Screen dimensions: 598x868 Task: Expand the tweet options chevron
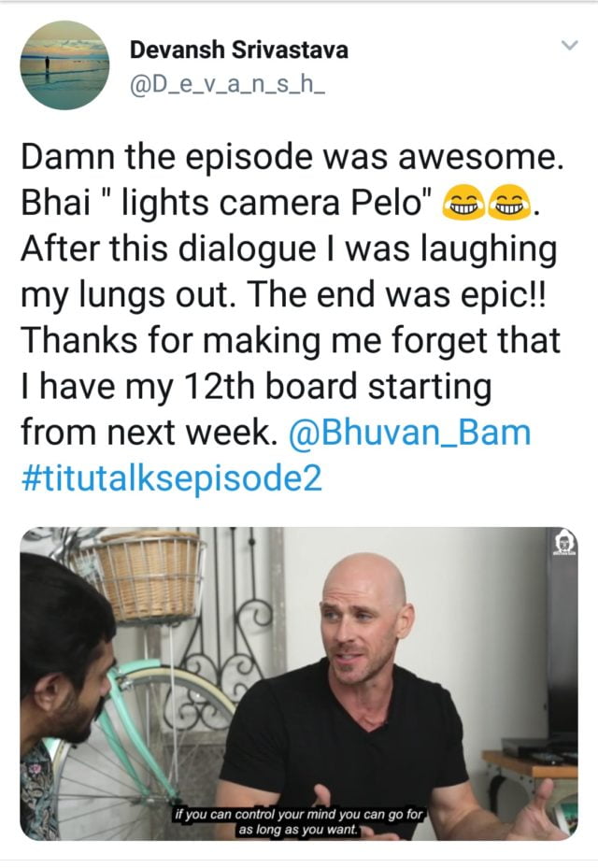coord(570,45)
